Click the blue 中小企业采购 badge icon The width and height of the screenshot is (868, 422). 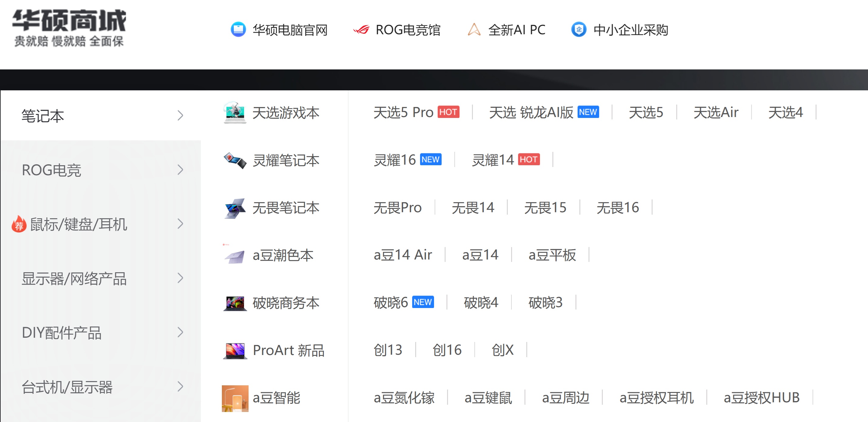pyautogui.click(x=578, y=30)
